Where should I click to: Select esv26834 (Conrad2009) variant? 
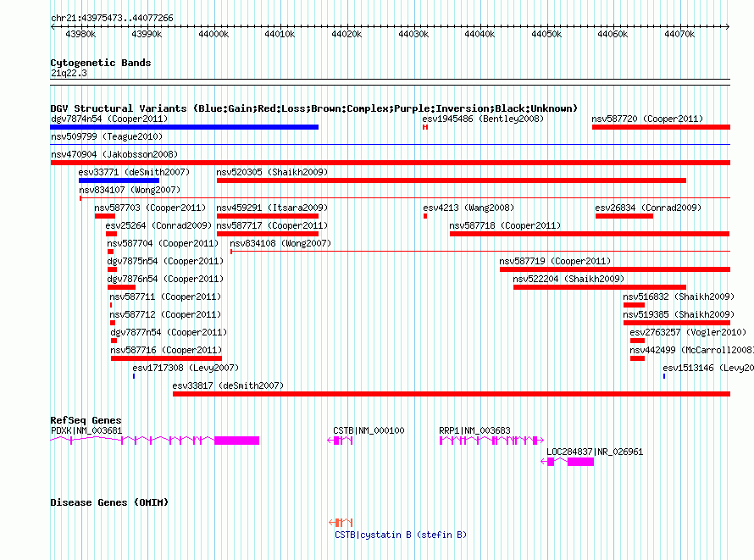(x=648, y=208)
